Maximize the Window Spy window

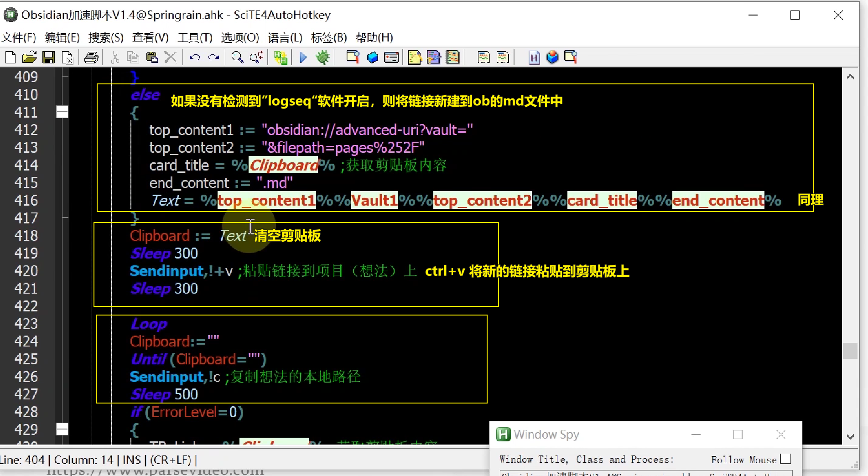click(738, 435)
